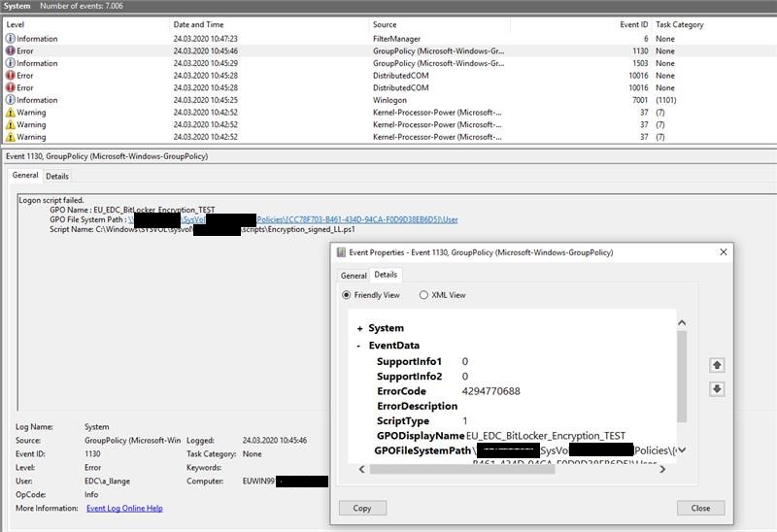Select the GroupPolicy event 1503 row
This screenshot has width=777, height=532.
388,63
